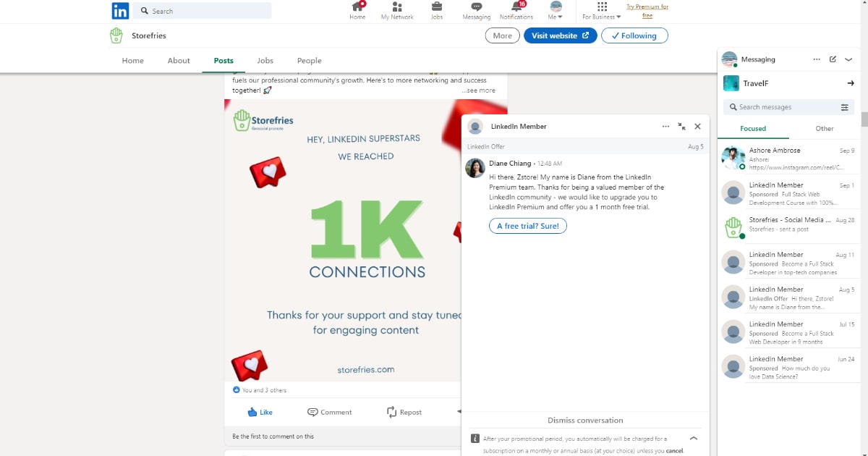Click the Visit website button
Viewport: 868px width, 456px height.
point(560,35)
